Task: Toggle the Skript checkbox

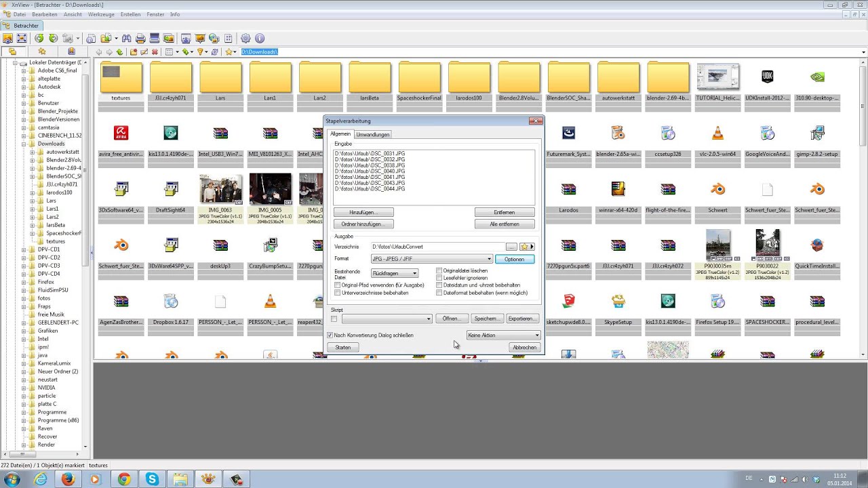Action: click(334, 319)
